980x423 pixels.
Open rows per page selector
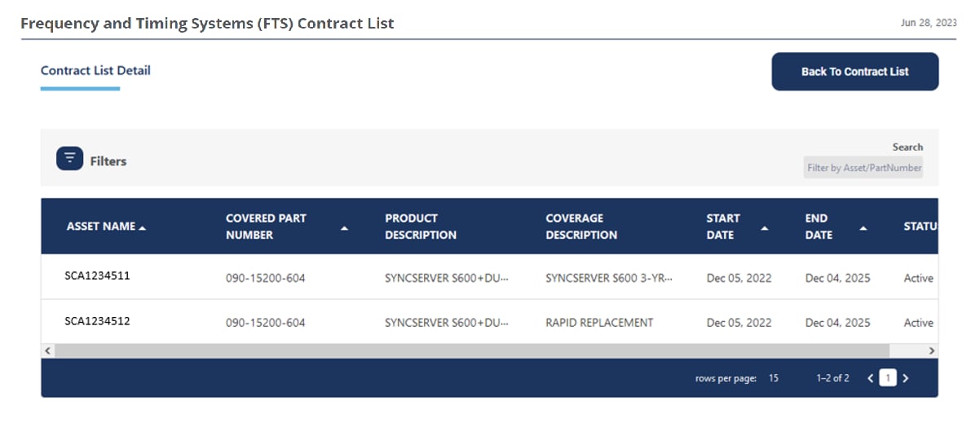773,378
